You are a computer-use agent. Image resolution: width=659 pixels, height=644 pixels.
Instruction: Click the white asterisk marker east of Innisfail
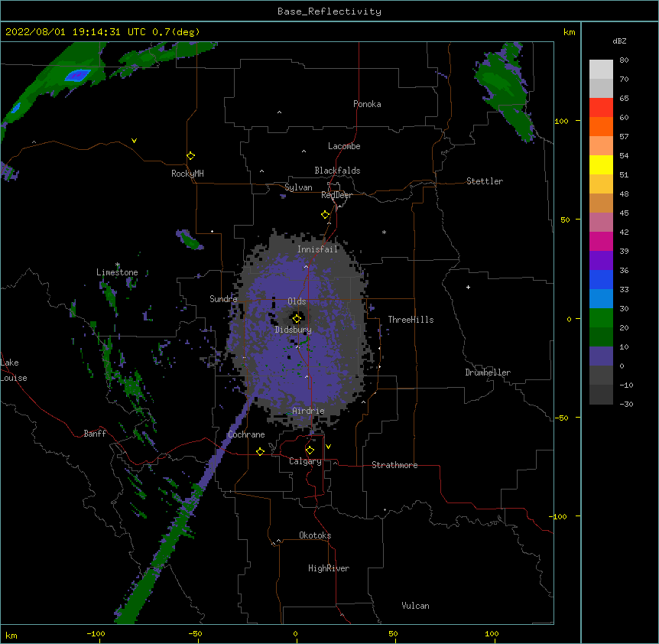pos(384,232)
